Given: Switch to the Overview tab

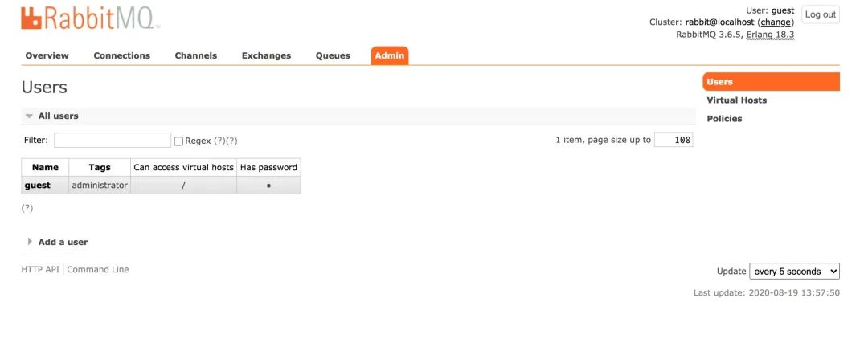Looking at the screenshot, I should (x=47, y=55).
